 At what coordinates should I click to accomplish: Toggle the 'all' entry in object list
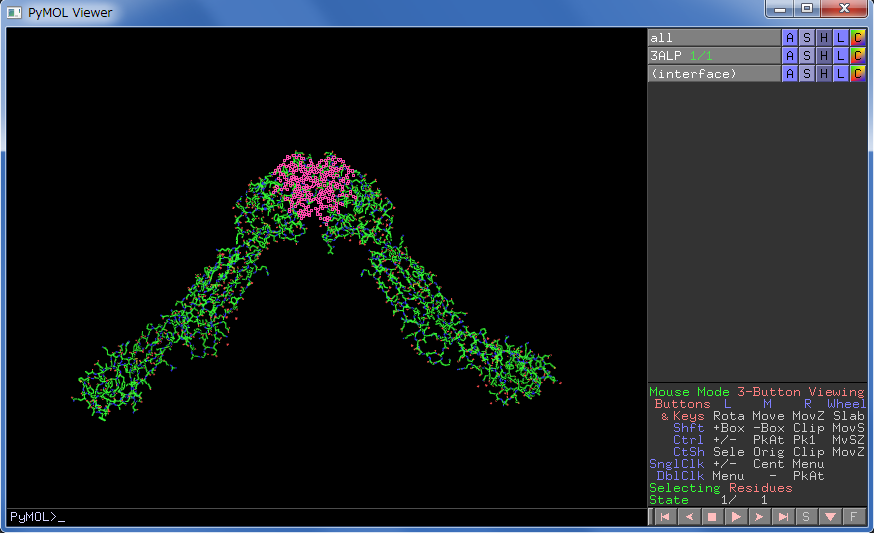[x=712, y=38]
